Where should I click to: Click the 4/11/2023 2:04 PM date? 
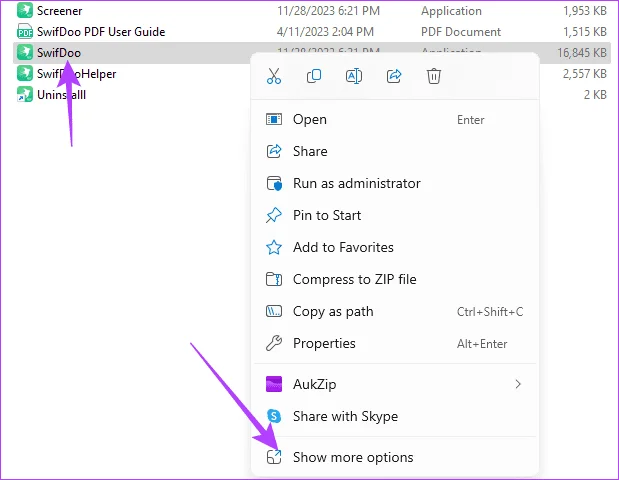325,32
